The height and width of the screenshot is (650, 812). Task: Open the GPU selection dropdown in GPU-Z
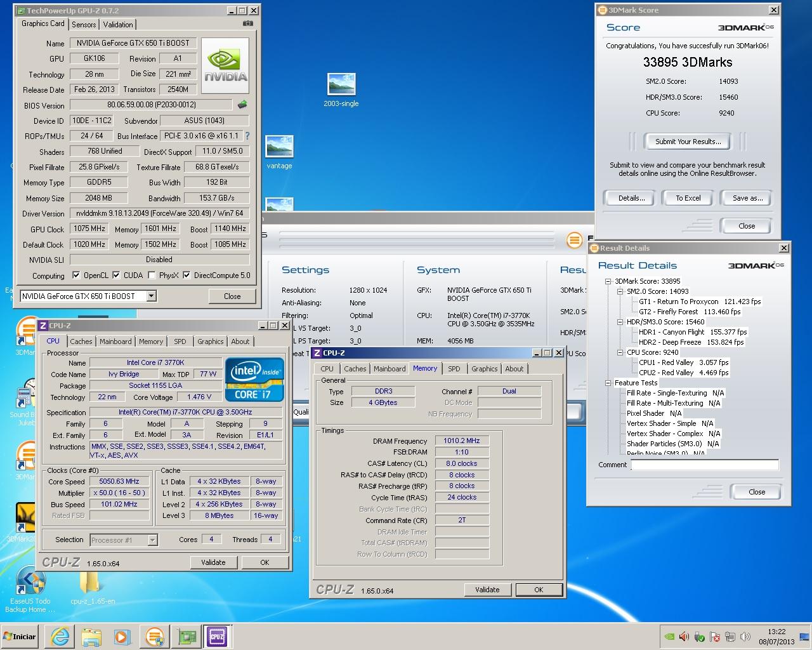[x=151, y=296]
